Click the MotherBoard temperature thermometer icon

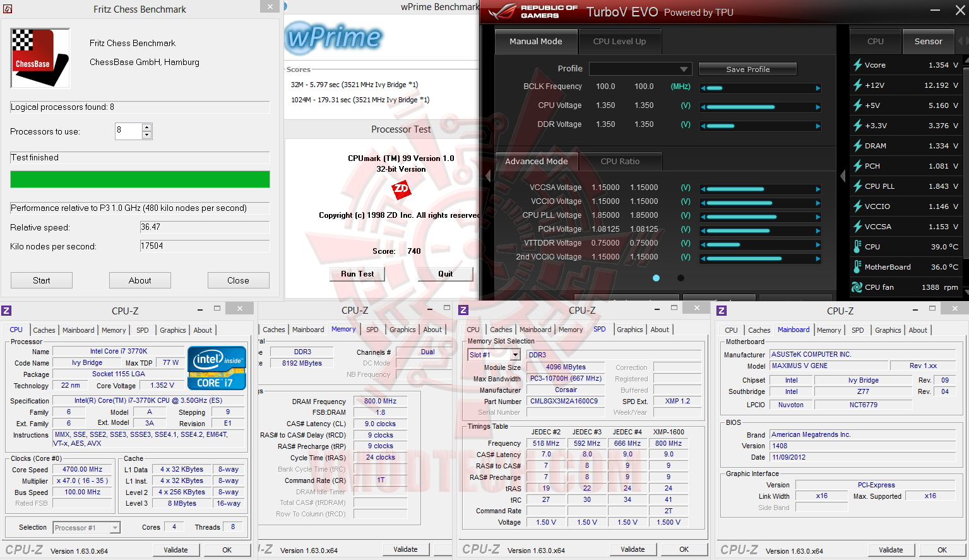(x=857, y=267)
